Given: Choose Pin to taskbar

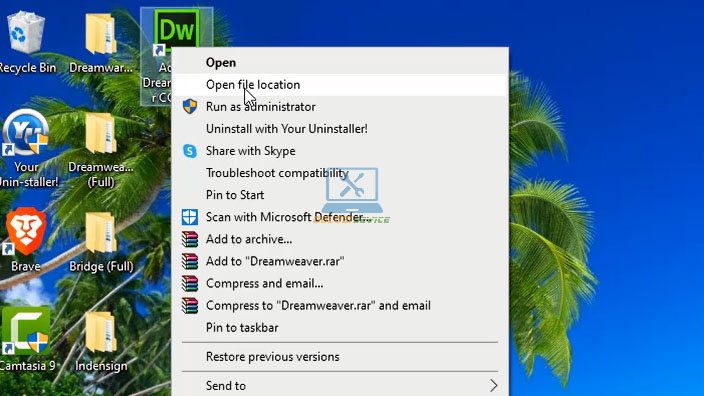Looking at the screenshot, I should point(340,327).
